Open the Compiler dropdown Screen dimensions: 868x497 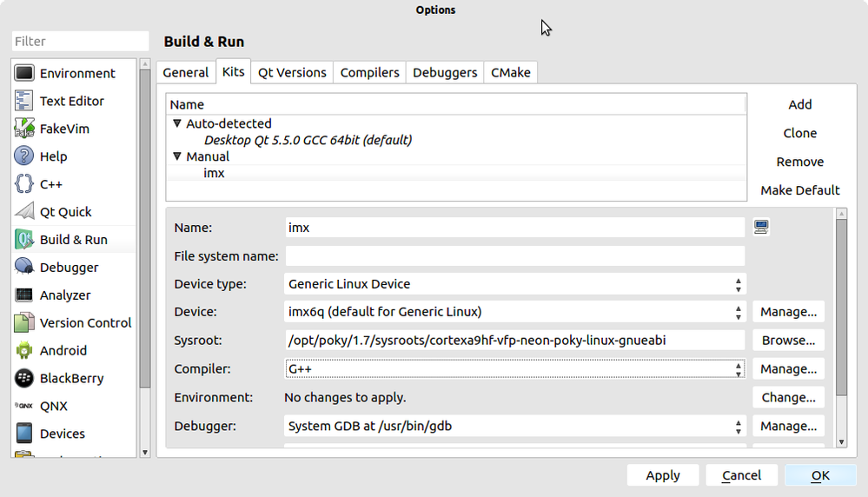(515, 369)
